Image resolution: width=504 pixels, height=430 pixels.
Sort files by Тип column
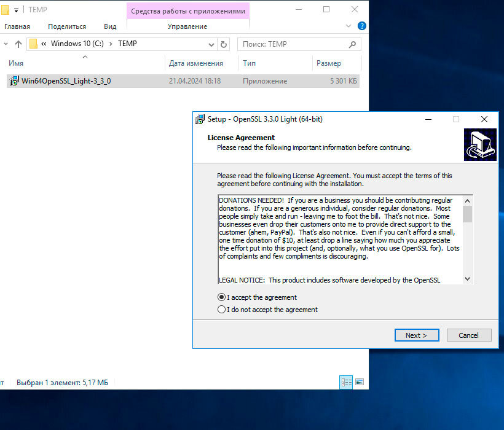tap(250, 63)
